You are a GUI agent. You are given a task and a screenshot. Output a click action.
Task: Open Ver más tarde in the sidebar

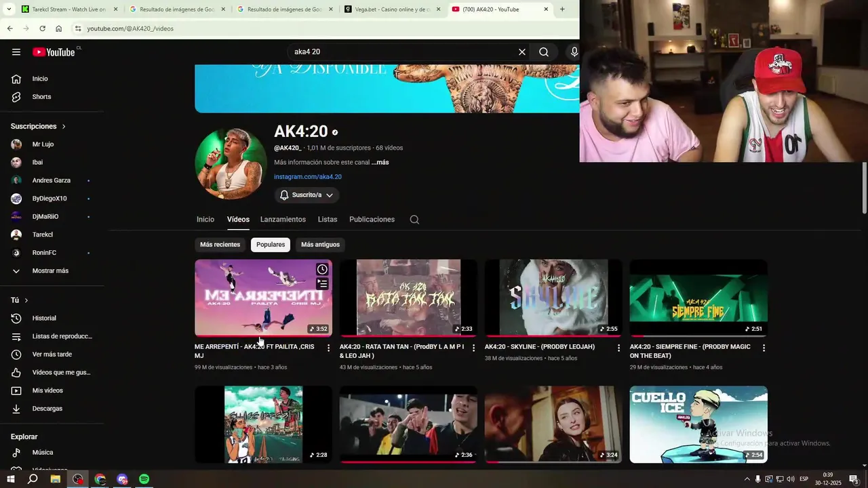tap(52, 354)
